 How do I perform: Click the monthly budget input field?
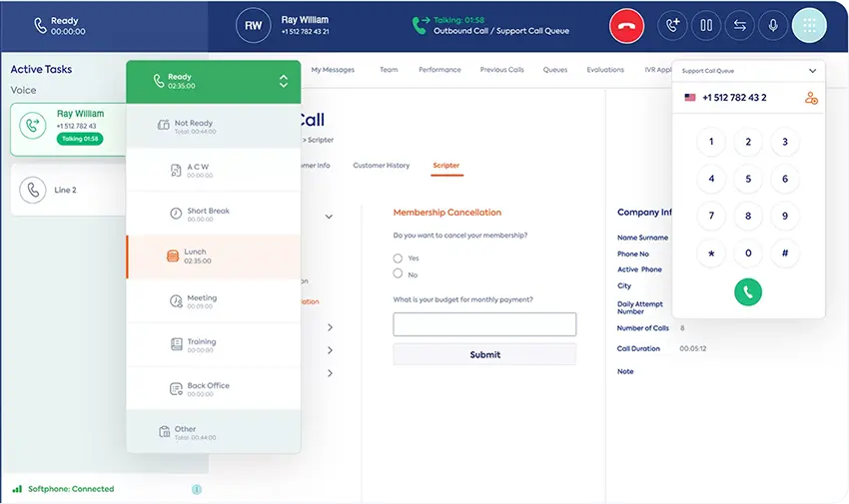point(484,324)
